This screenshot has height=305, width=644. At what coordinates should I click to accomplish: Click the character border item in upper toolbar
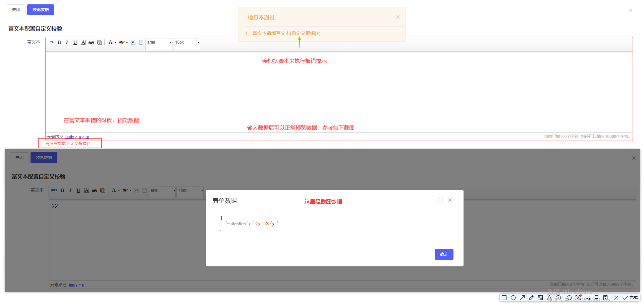click(83, 42)
